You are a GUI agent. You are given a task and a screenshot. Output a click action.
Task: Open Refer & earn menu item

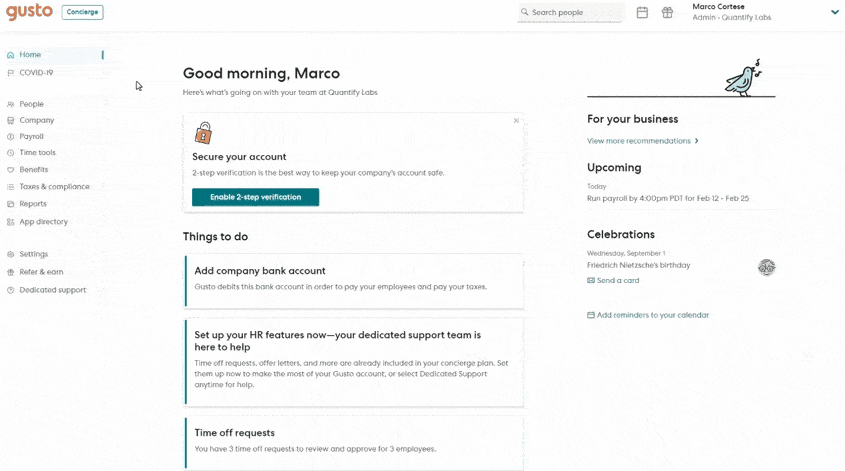41,272
